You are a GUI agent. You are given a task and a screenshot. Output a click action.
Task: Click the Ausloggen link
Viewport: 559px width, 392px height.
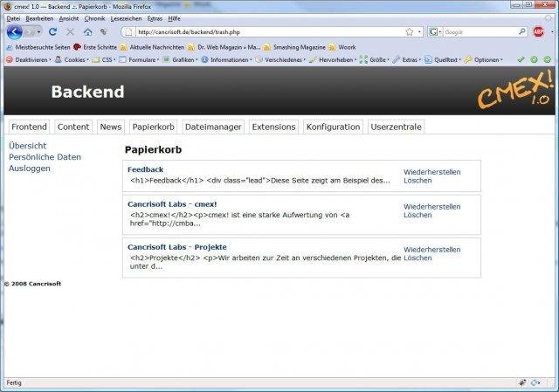click(30, 168)
